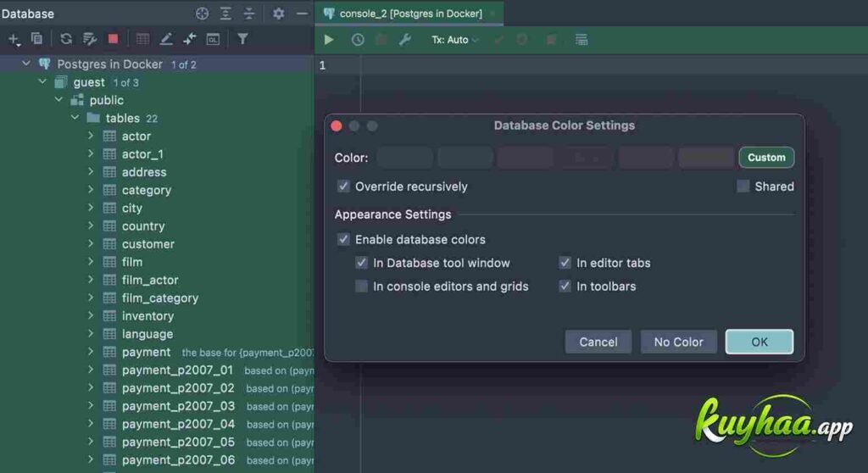Collapse the Postgres in Docker node
Viewport: 868px width, 473px height.
(26, 64)
